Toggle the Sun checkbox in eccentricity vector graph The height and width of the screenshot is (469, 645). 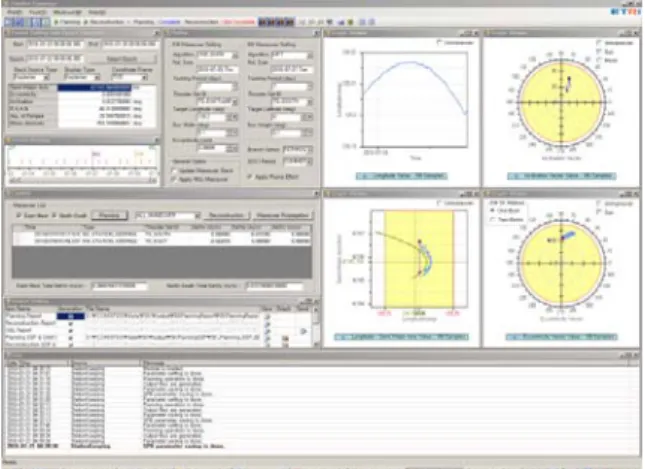599,212
